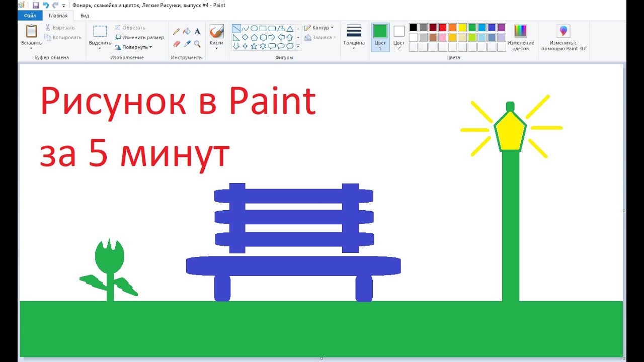The width and height of the screenshot is (644, 362).
Task: Open the Заливка fill dropdown
Action: [320, 37]
